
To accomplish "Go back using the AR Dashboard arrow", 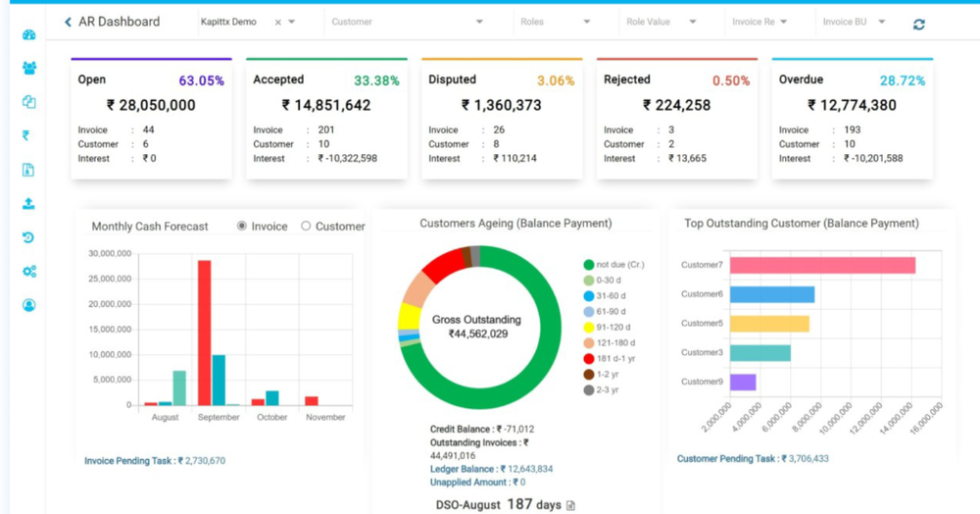I will pos(68,22).
